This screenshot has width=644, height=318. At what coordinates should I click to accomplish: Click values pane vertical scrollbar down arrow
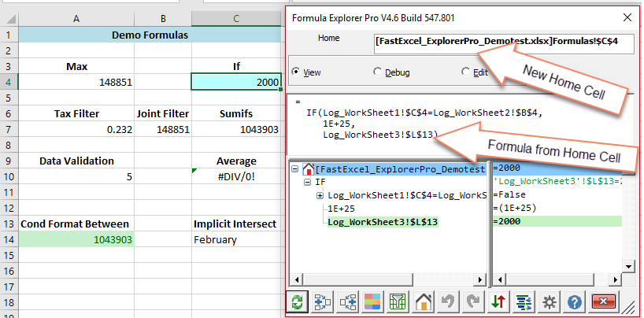tap(628, 267)
